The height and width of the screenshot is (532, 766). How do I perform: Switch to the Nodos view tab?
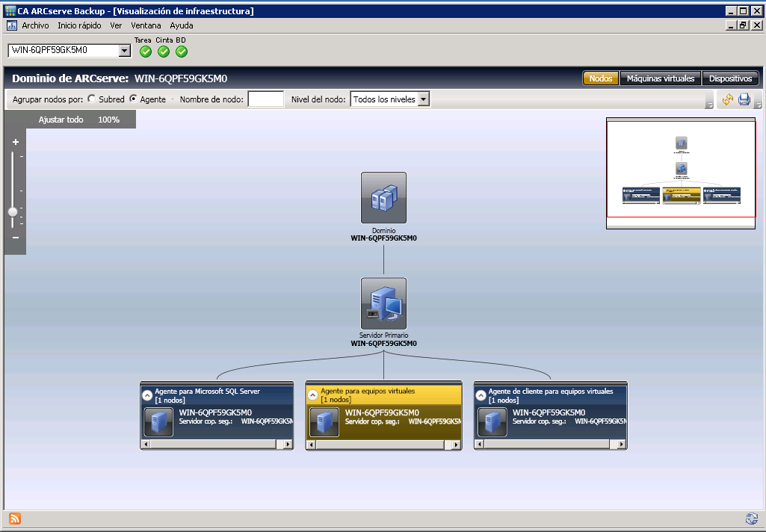600,78
